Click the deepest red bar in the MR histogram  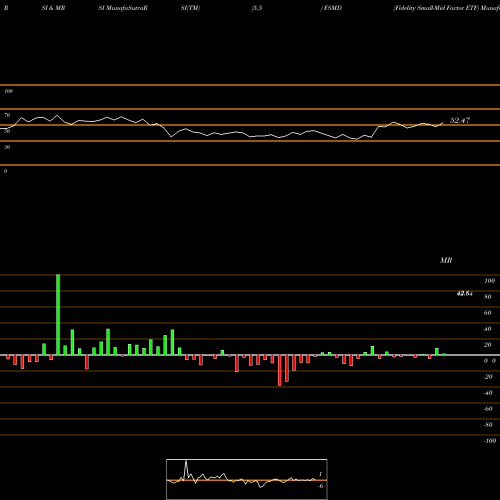coord(280,370)
